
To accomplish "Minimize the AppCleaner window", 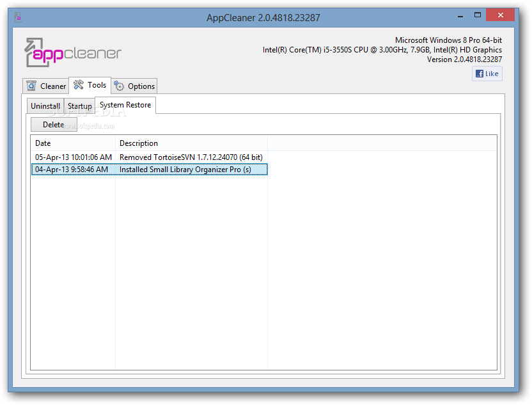I will coord(460,15).
